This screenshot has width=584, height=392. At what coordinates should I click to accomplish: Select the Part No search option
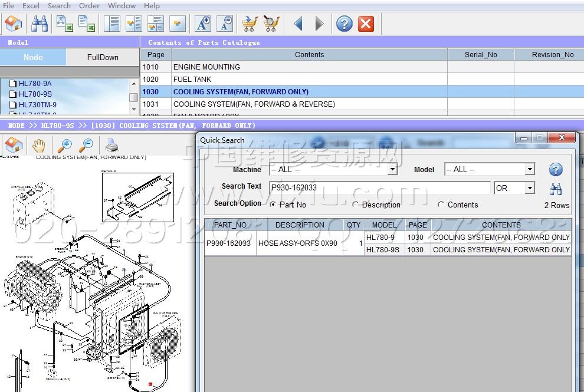click(273, 205)
